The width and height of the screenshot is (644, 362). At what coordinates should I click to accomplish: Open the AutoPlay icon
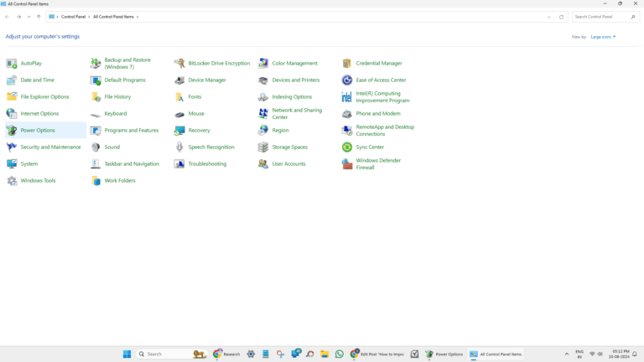12,63
